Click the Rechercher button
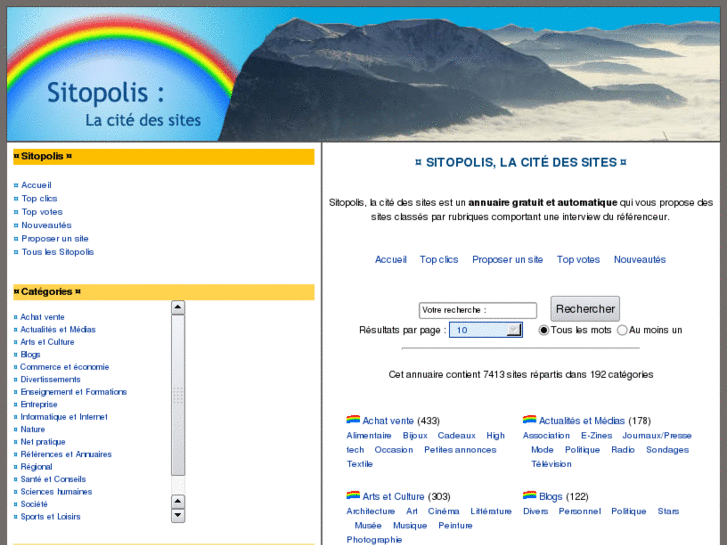727x545 pixels. (x=585, y=309)
